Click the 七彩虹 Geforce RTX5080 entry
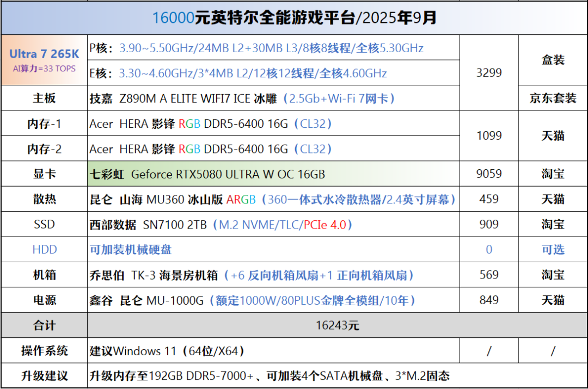The height and width of the screenshot is (389, 588). point(207,174)
